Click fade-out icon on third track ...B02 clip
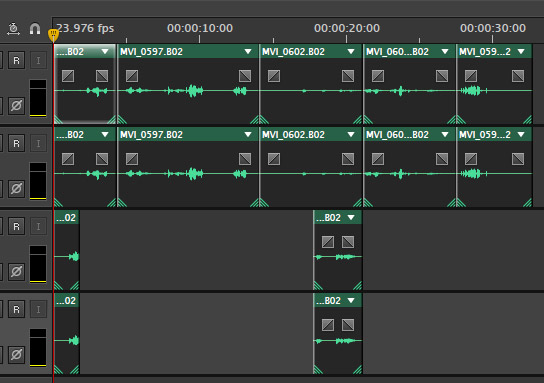Viewport: 544px width, 383px height. [x=348, y=242]
